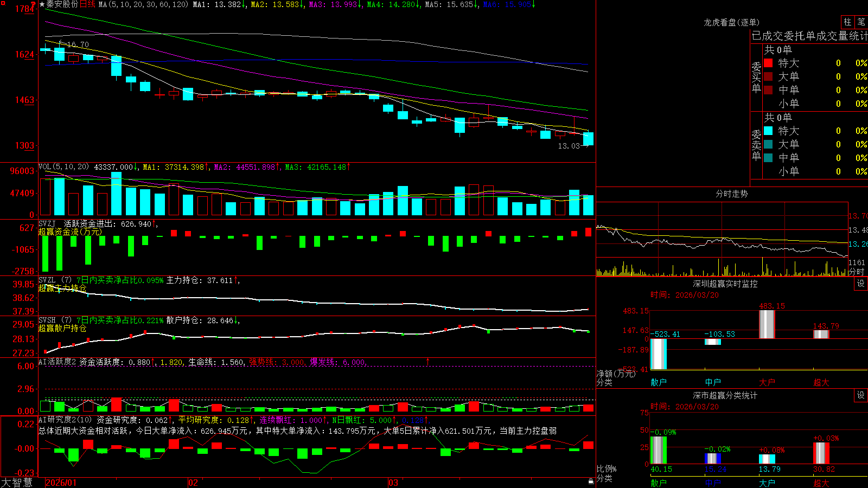Image resolution: width=868 pixels, height=488 pixels.
Task: Click the 大智慧 label at bottom-left
Action: 17,483
